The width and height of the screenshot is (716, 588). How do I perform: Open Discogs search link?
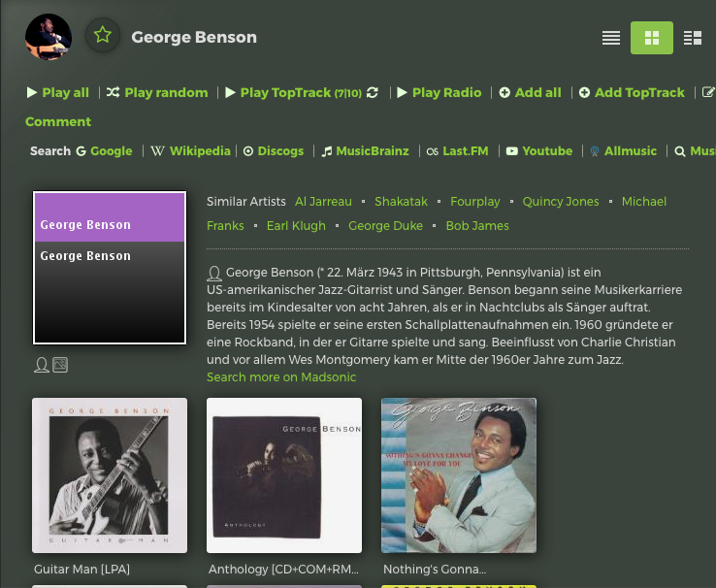(280, 151)
